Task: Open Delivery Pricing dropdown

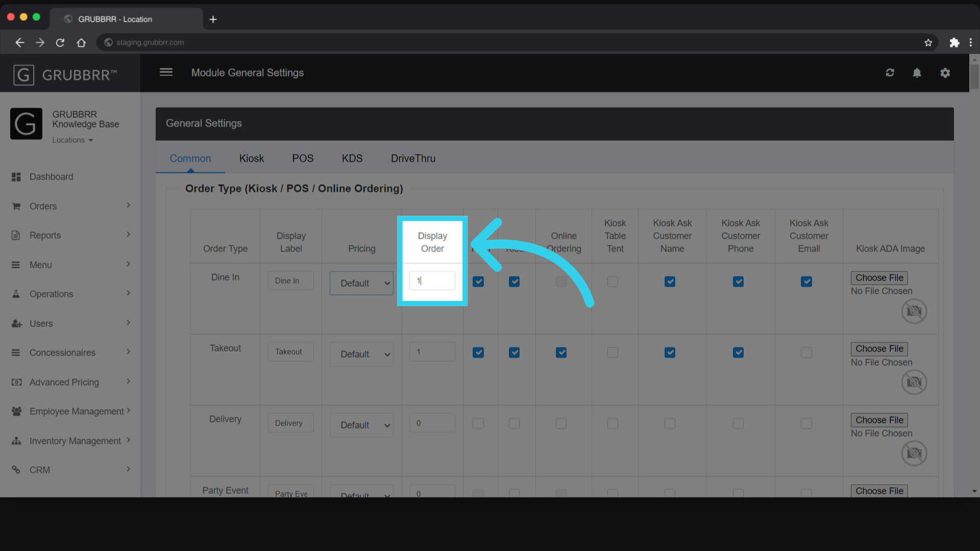Action: (361, 425)
